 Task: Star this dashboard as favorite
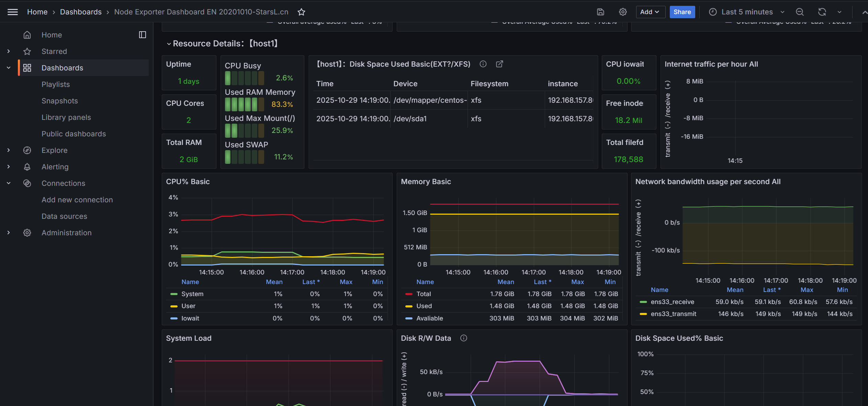tap(301, 12)
